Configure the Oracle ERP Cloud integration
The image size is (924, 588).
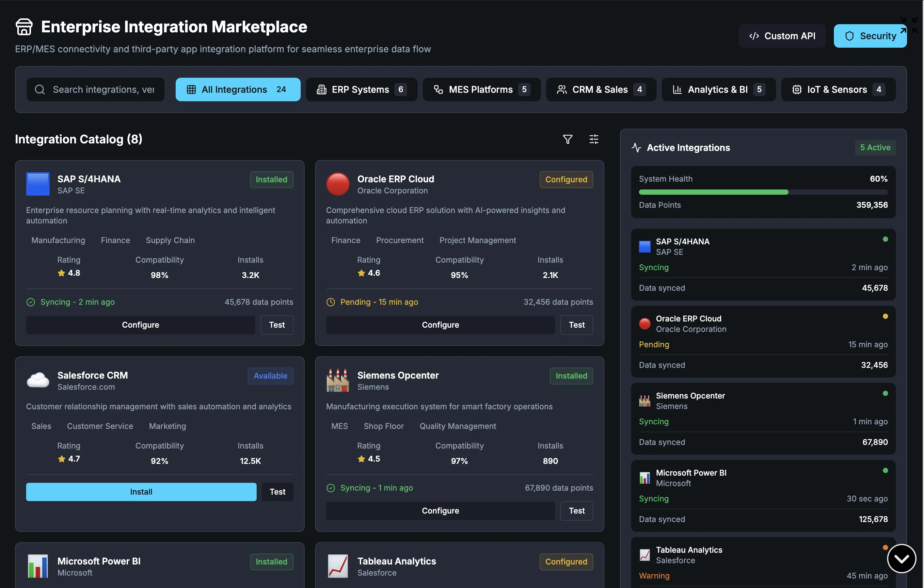440,325
